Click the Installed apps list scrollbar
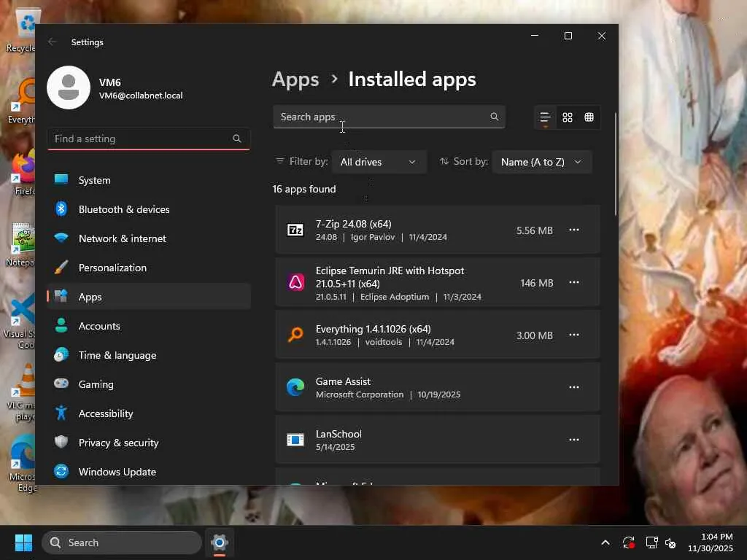Image resolution: width=747 pixels, height=560 pixels. tap(616, 164)
